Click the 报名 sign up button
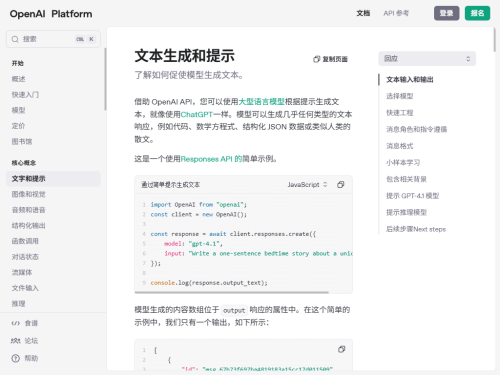500x375 pixels. 477,13
